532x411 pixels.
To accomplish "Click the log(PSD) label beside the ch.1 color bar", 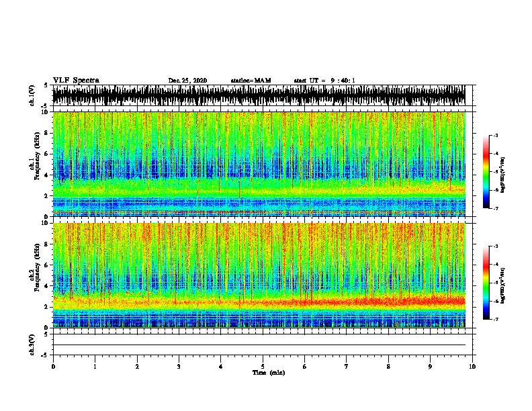I will tap(502, 175).
